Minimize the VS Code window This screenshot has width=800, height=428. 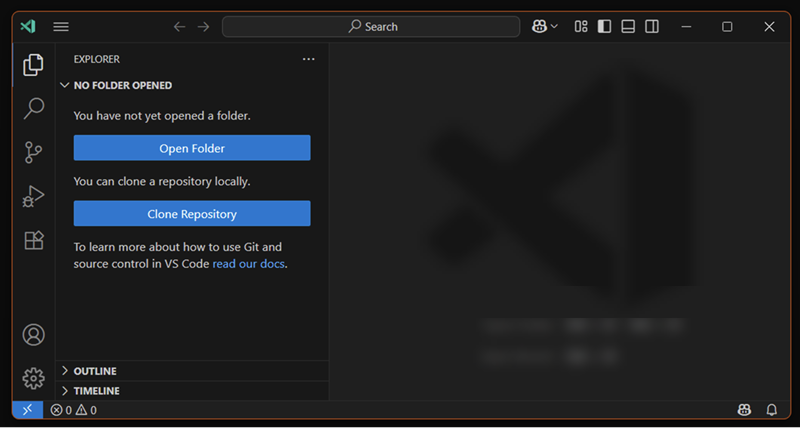pyautogui.click(x=687, y=27)
